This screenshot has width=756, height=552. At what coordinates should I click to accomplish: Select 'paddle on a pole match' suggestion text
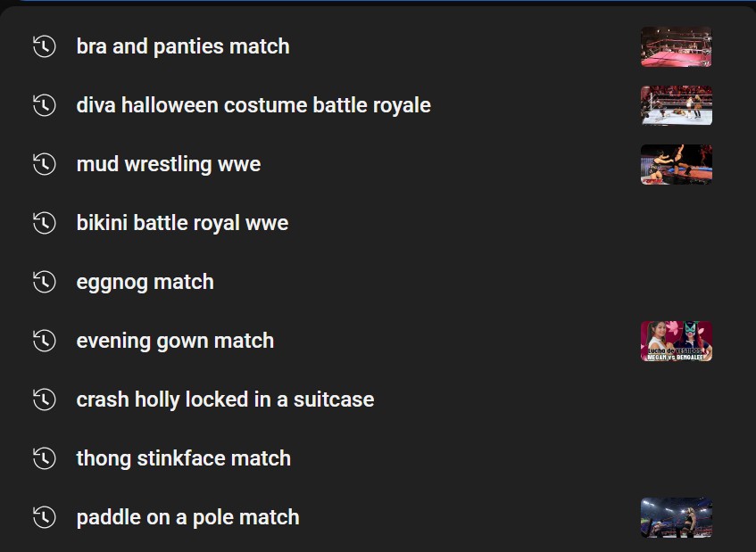(x=188, y=518)
